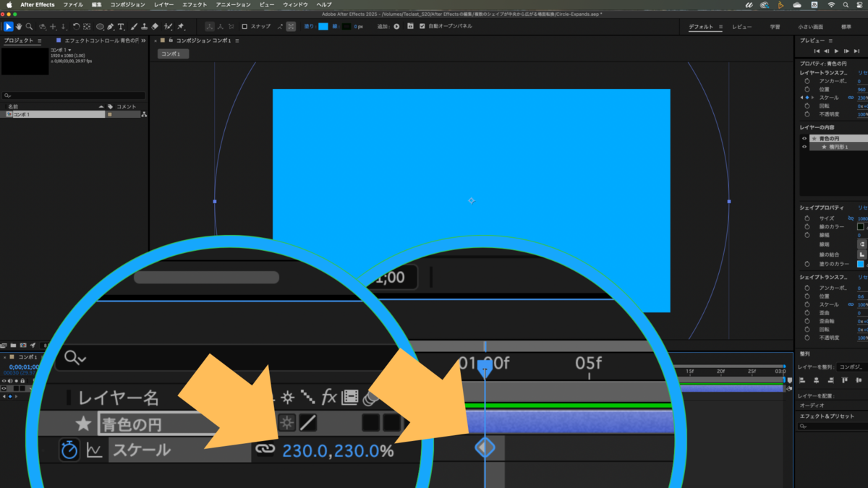The height and width of the screenshot is (488, 868).
Task: Select the Rotation tool
Action: 76,27
